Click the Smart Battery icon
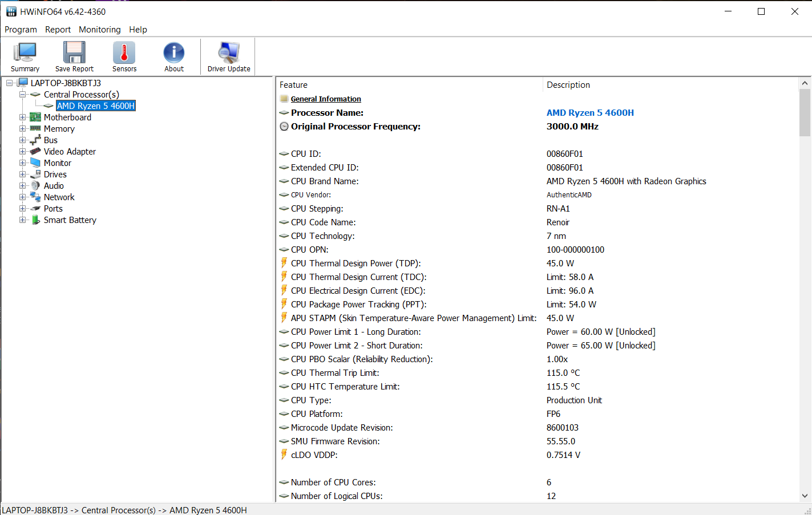Image resolution: width=812 pixels, height=515 pixels. coord(35,220)
